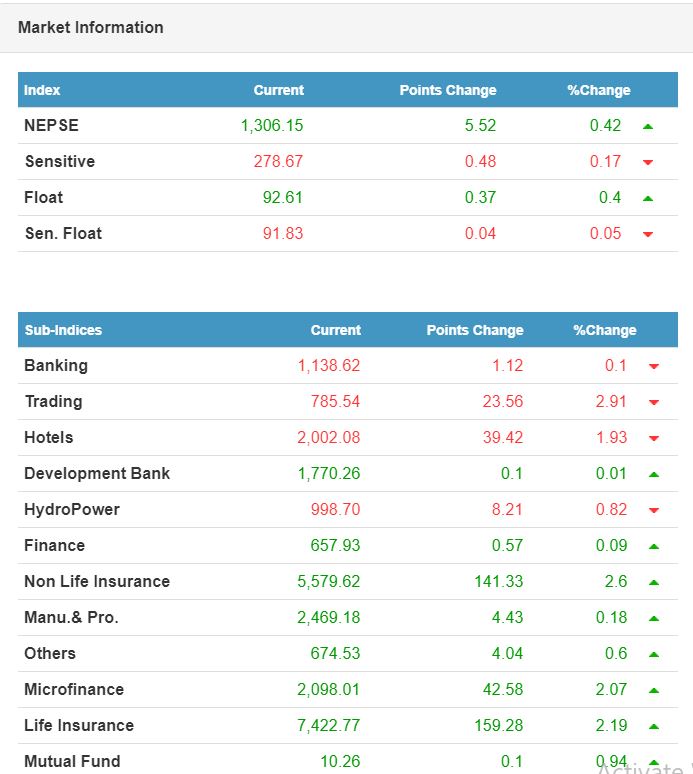The image size is (693, 774).
Task: Click the green up arrow in Float row
Action: point(648,198)
